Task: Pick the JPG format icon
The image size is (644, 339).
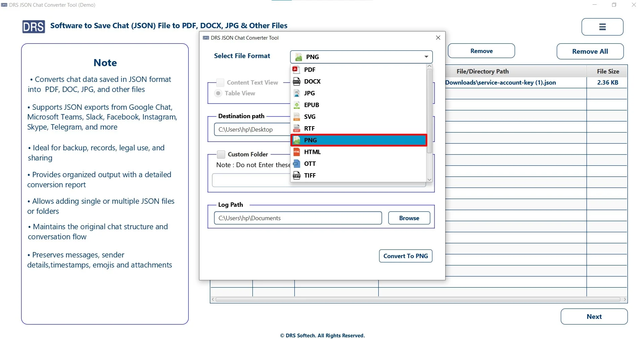Action: (297, 93)
